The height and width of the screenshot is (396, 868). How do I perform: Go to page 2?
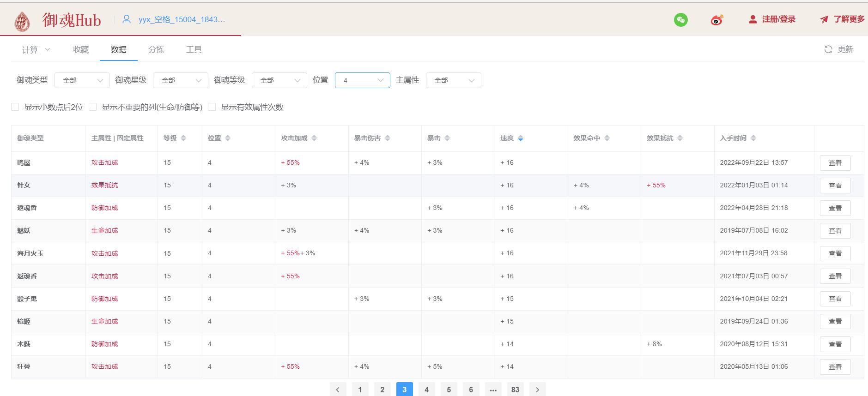(382, 390)
